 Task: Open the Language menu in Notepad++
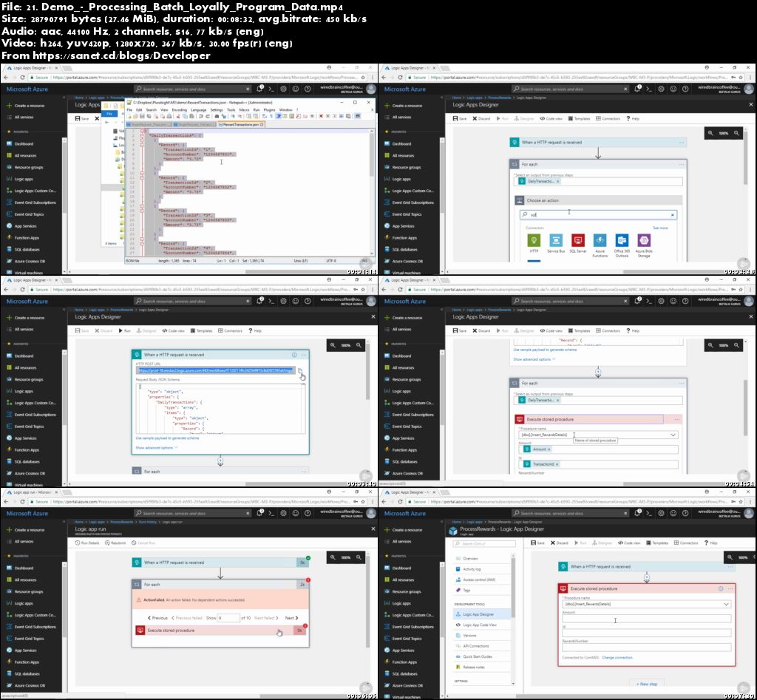tap(198, 110)
